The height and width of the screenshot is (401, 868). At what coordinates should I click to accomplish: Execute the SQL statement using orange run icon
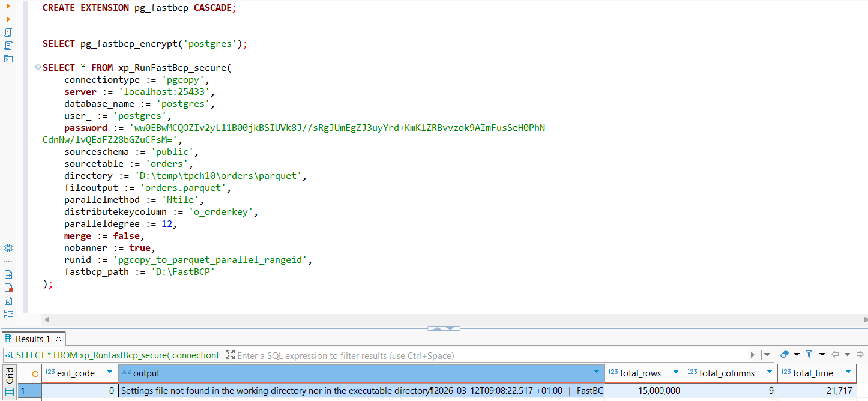click(x=8, y=7)
